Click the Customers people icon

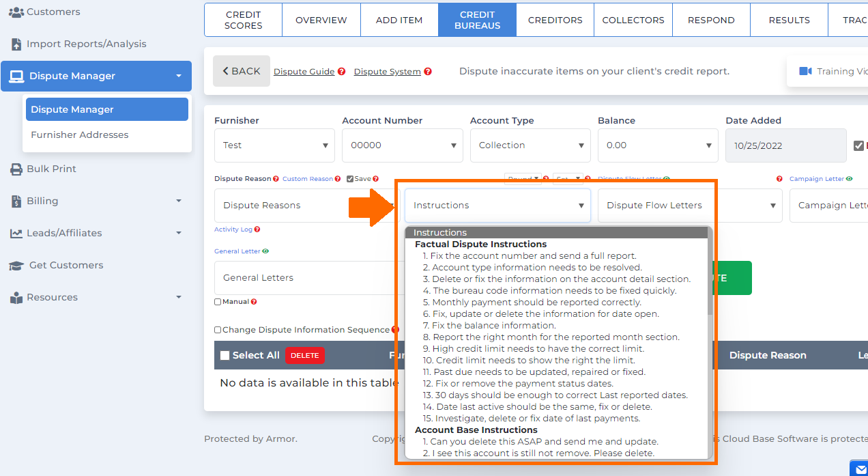tap(16, 12)
